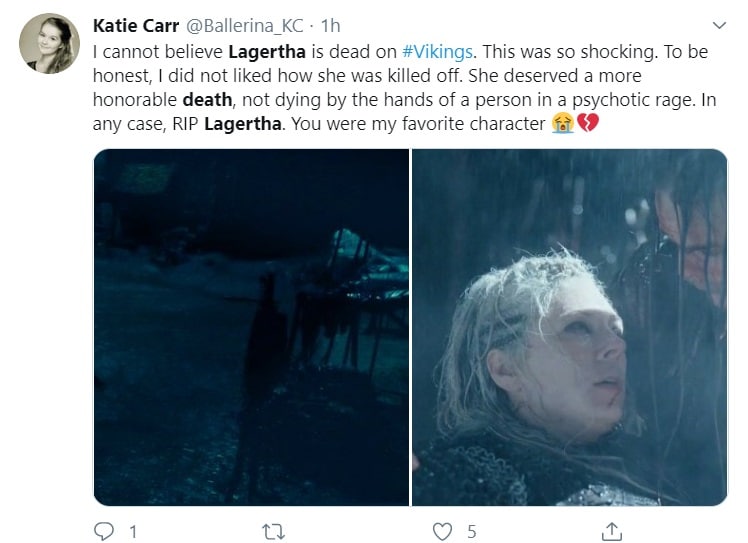Retweet this post using the retweet icon
Screen dimensions: 748x543
tap(274, 532)
